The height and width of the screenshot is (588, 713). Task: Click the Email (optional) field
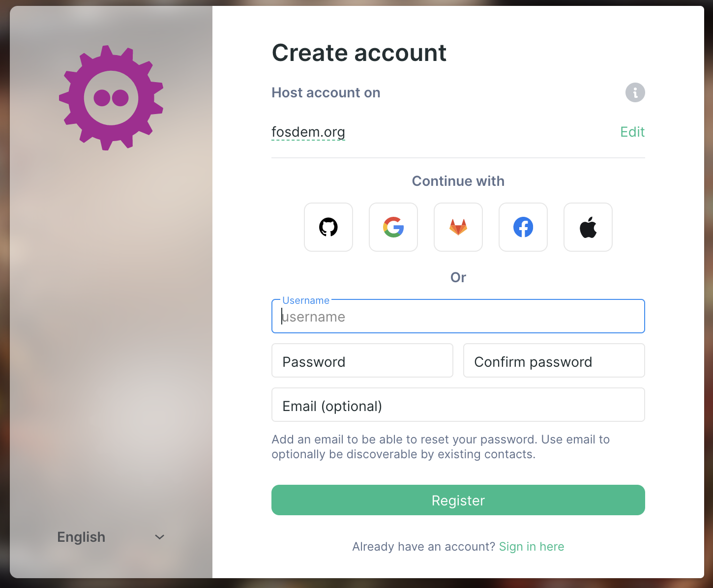coord(458,405)
